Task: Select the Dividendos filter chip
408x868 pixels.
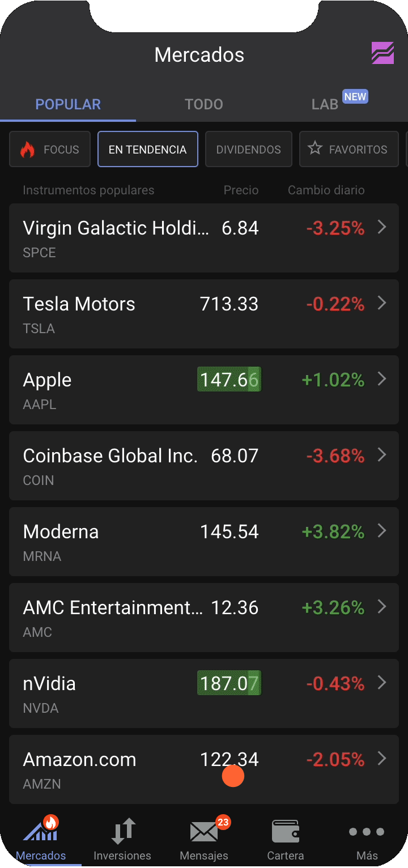Action: pos(248,150)
